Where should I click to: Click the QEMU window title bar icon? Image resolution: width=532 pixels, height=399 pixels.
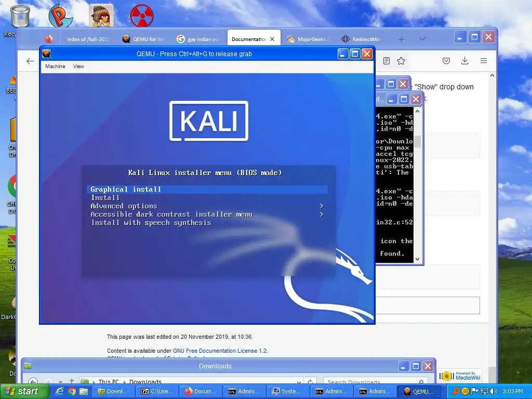(x=46, y=54)
